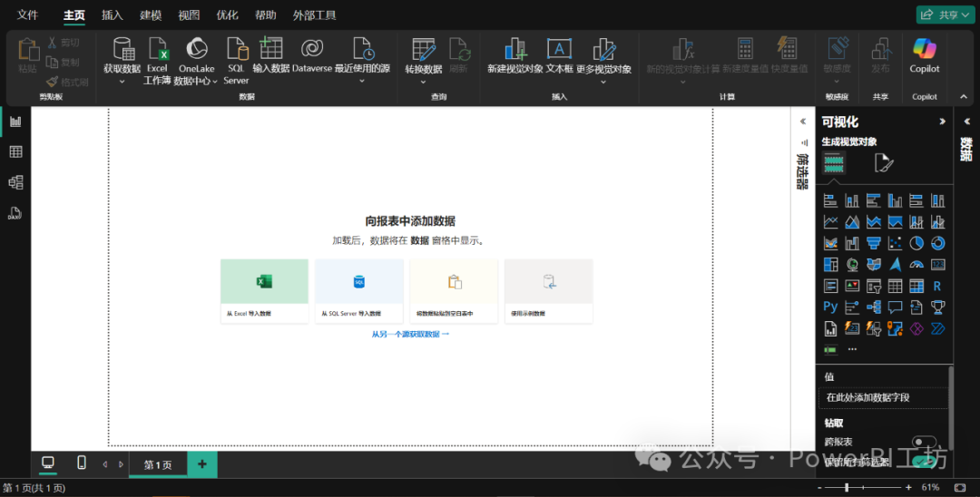This screenshot has width=980, height=497.
Task: Click 将数据粘贴到空白表中 card
Action: coord(454,291)
